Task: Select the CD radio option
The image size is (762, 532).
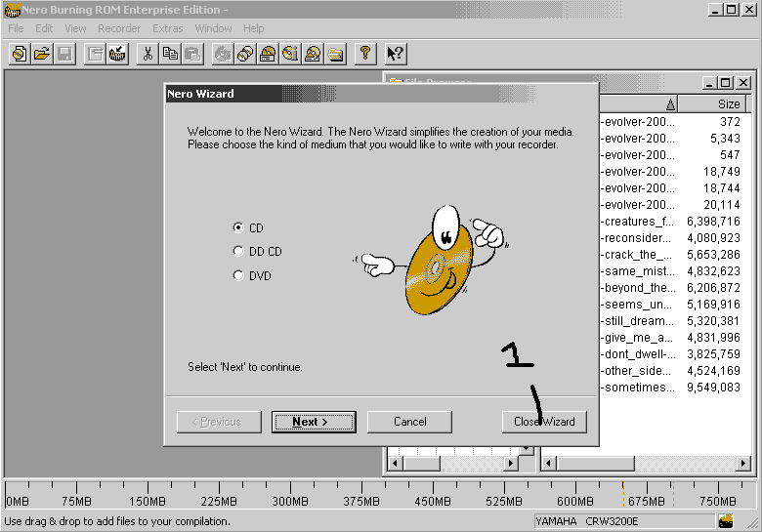Action: [238, 227]
